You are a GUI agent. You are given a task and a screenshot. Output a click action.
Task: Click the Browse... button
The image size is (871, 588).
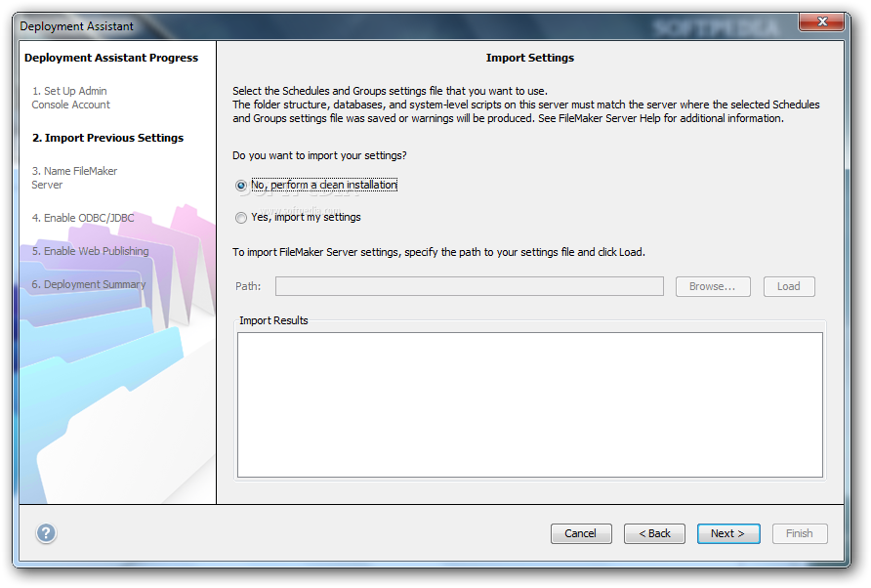click(x=713, y=287)
